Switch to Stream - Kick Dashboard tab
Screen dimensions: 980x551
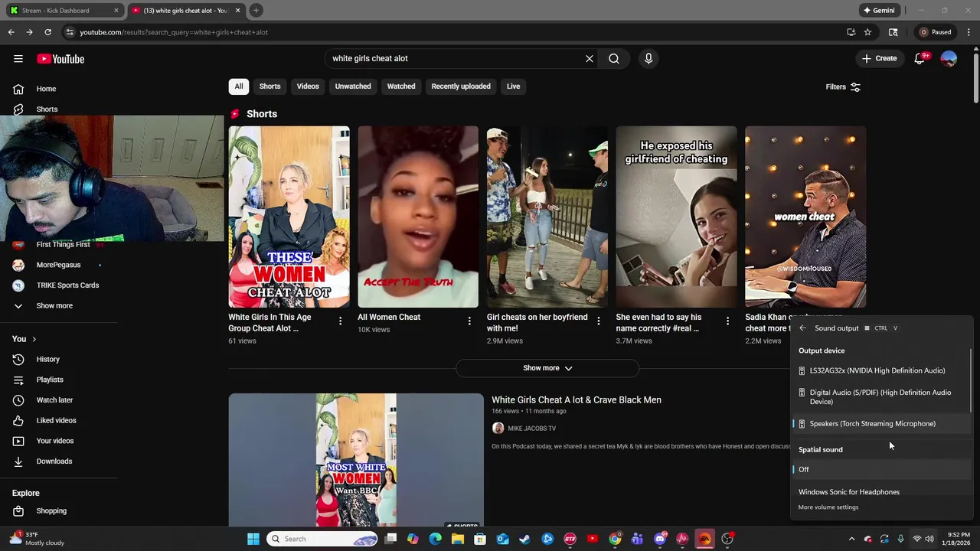click(63, 11)
